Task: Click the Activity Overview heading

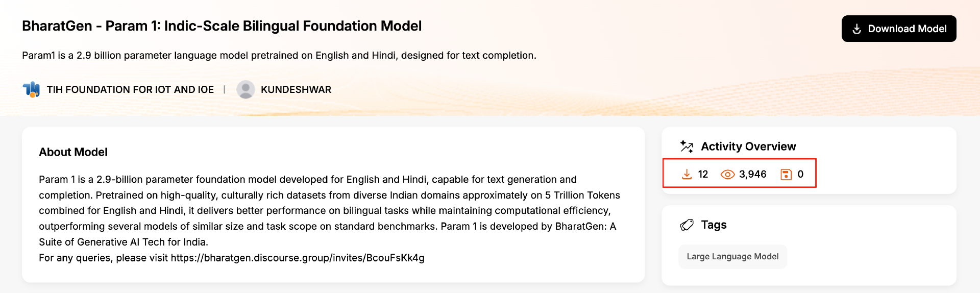Action: (748, 146)
